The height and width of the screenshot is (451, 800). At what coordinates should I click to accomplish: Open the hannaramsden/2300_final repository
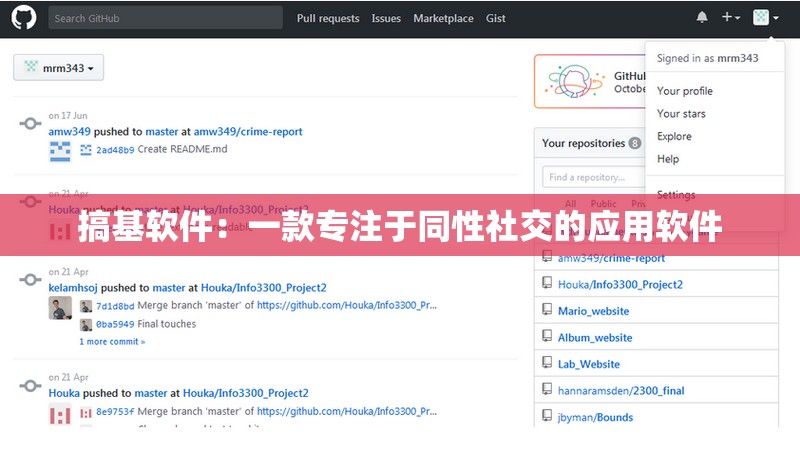pos(621,391)
